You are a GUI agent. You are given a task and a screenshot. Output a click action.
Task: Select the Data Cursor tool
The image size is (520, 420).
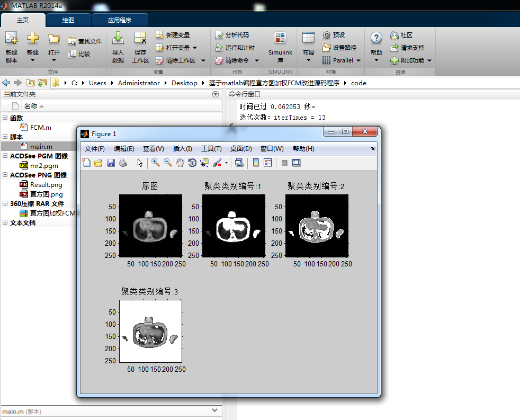[x=204, y=163]
